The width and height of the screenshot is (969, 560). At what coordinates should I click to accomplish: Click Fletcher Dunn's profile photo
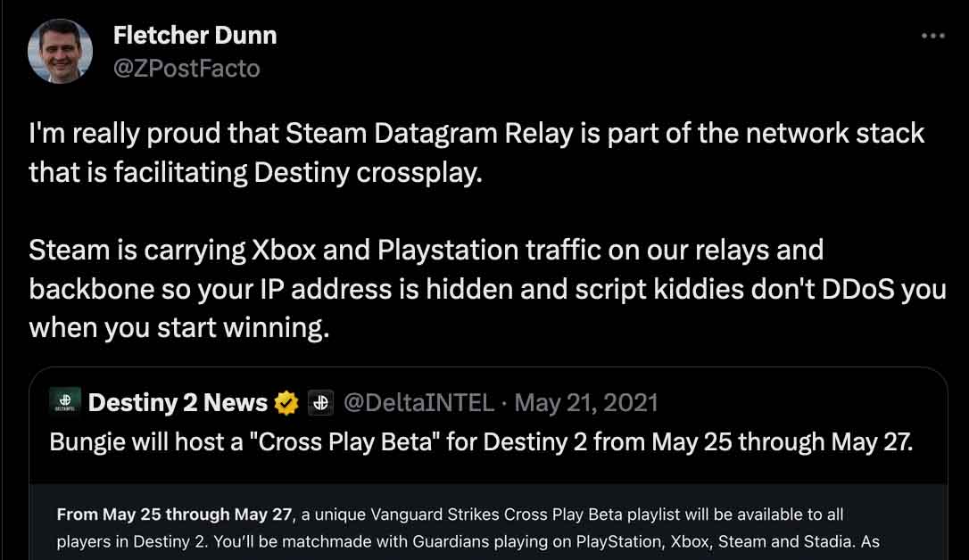tap(60, 51)
